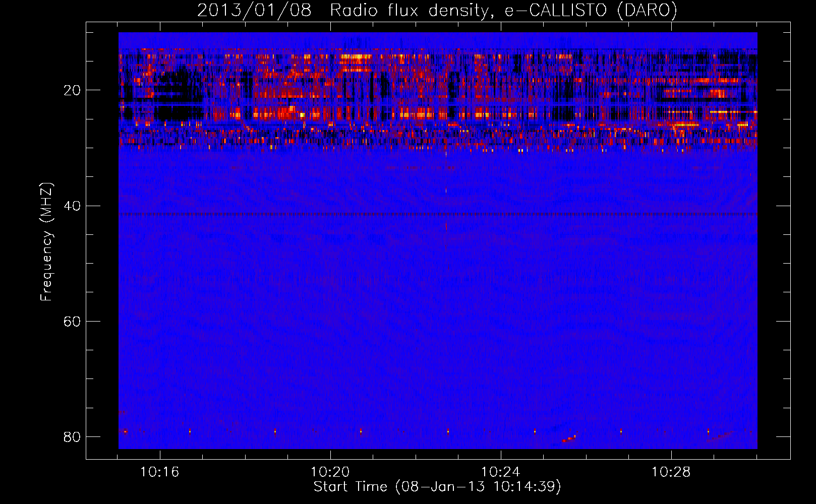Click the 'e-CALLISTO (DARO)' station label
This screenshot has height=504, width=816.
[x=591, y=11]
